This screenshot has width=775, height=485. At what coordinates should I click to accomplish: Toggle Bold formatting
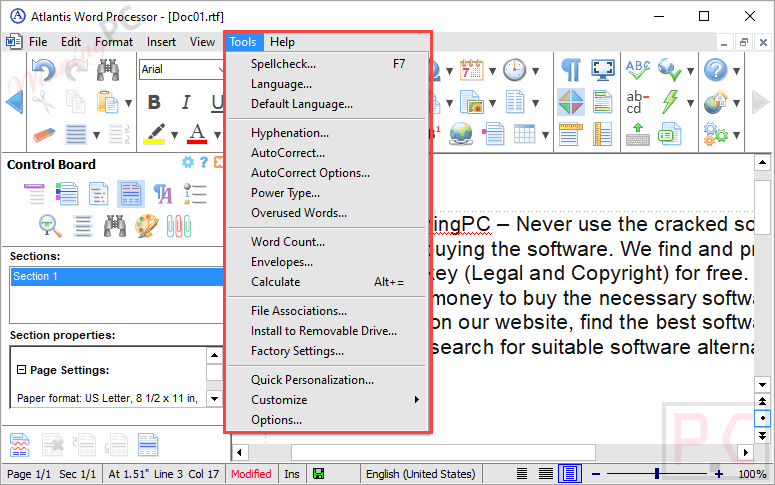tap(154, 102)
